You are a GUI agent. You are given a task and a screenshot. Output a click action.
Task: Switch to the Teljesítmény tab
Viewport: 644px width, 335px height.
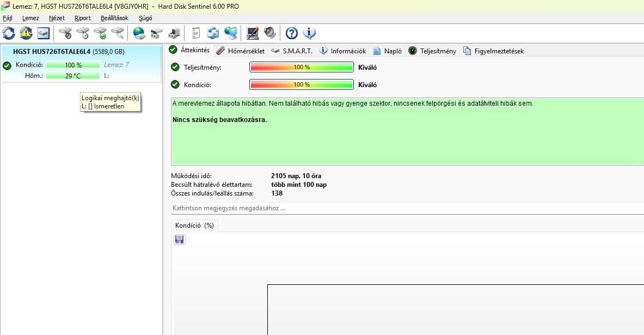[432, 51]
